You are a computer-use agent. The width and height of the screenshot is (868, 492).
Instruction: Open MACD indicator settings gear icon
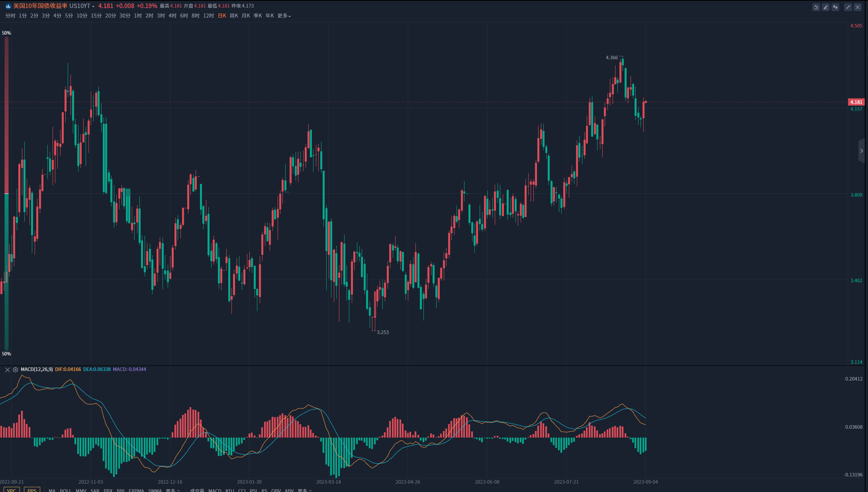coord(16,369)
